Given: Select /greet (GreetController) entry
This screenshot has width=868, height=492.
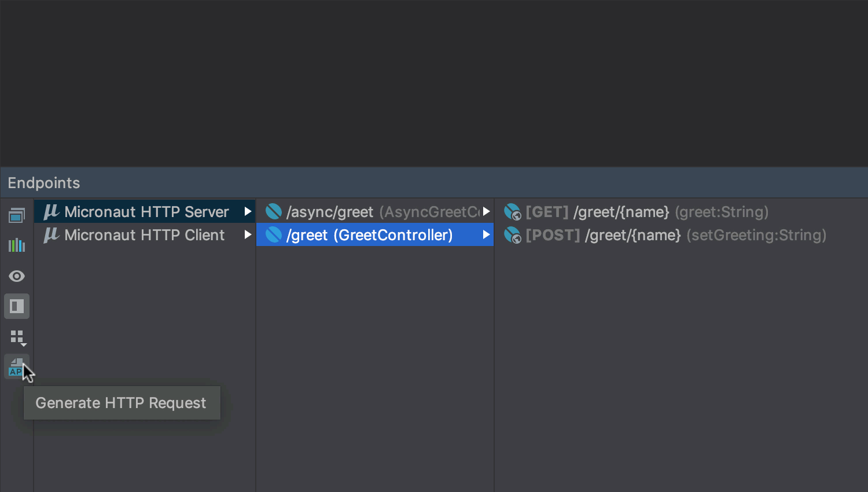Looking at the screenshot, I should [x=375, y=234].
